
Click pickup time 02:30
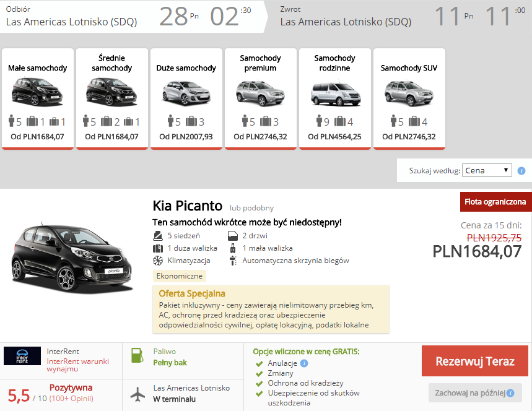231,16
